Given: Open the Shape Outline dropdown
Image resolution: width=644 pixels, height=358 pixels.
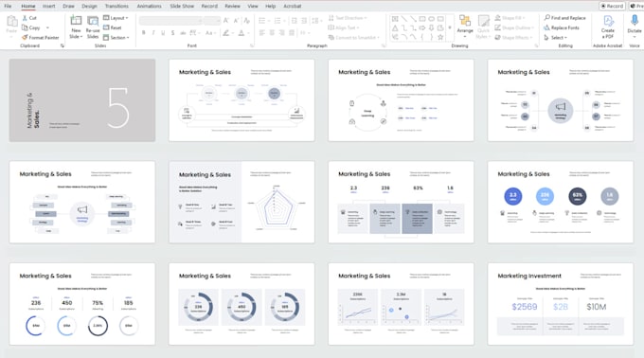Looking at the screenshot, I should tap(514, 27).
